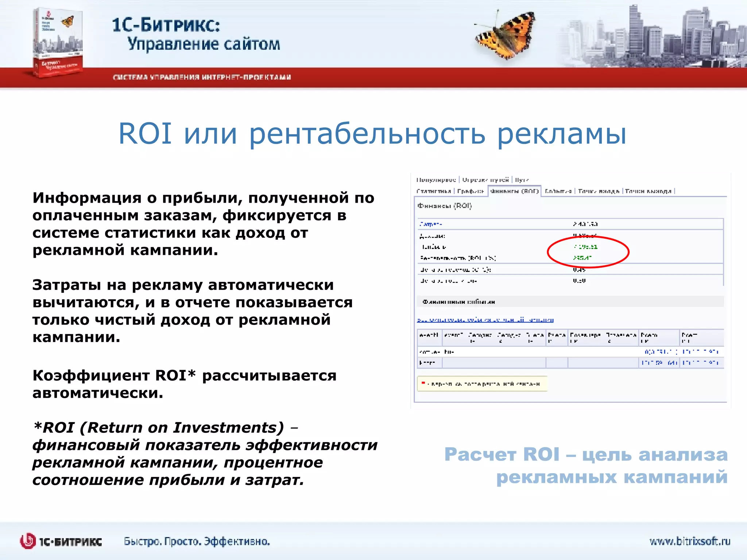Open the 'Точки выхода' tab
The height and width of the screenshot is (560, 747).
[648, 191]
